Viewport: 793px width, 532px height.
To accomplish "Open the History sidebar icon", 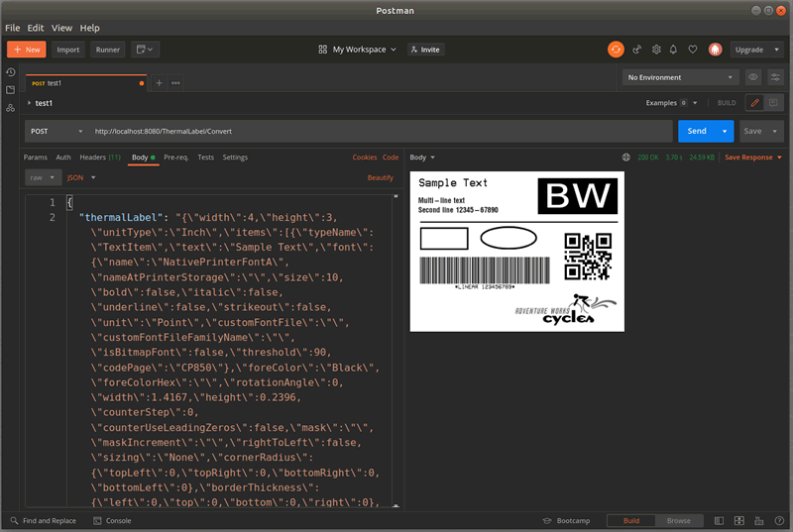I will pyautogui.click(x=10, y=72).
